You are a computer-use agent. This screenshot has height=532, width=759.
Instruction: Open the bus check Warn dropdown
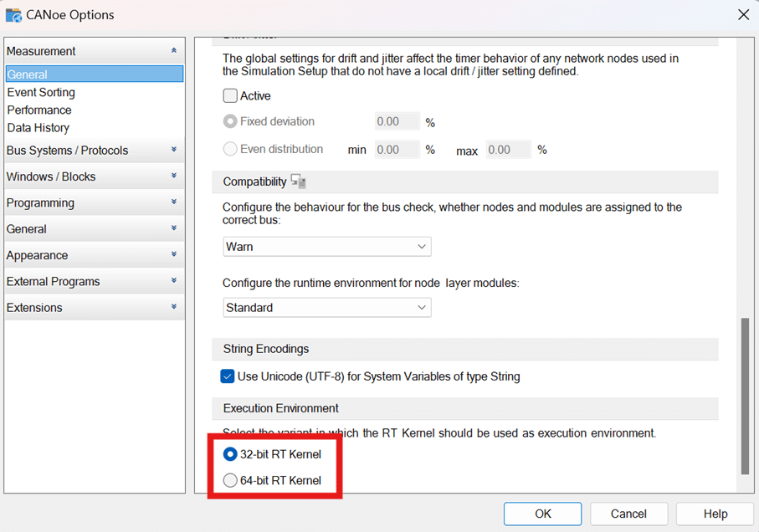pyautogui.click(x=327, y=247)
